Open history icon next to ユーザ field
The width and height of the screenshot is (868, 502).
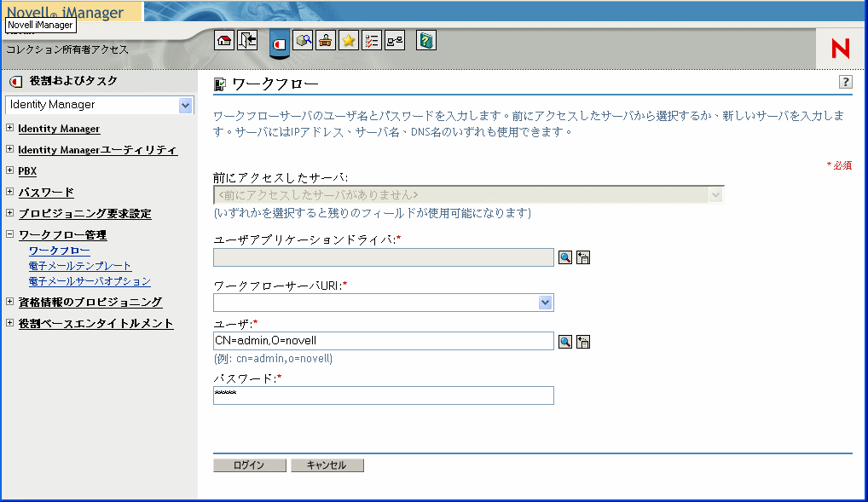coord(583,342)
